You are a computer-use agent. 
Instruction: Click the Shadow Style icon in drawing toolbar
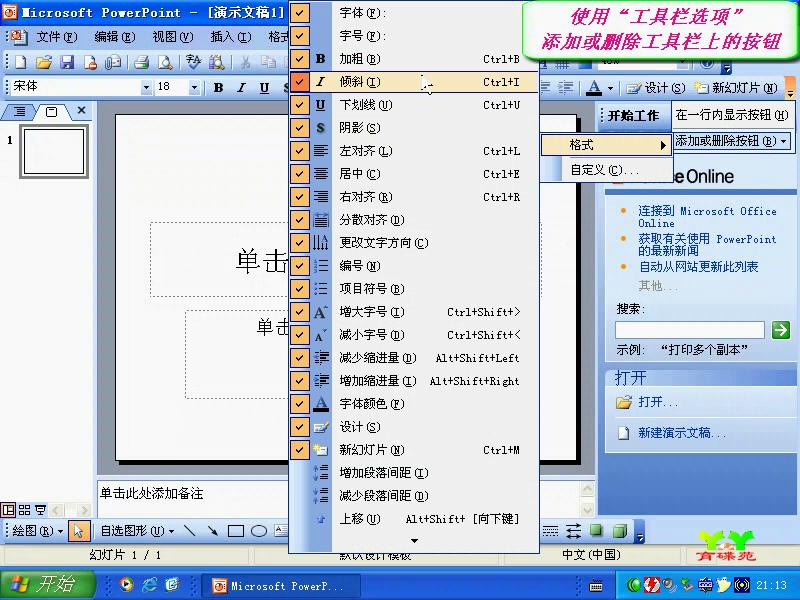click(x=596, y=531)
